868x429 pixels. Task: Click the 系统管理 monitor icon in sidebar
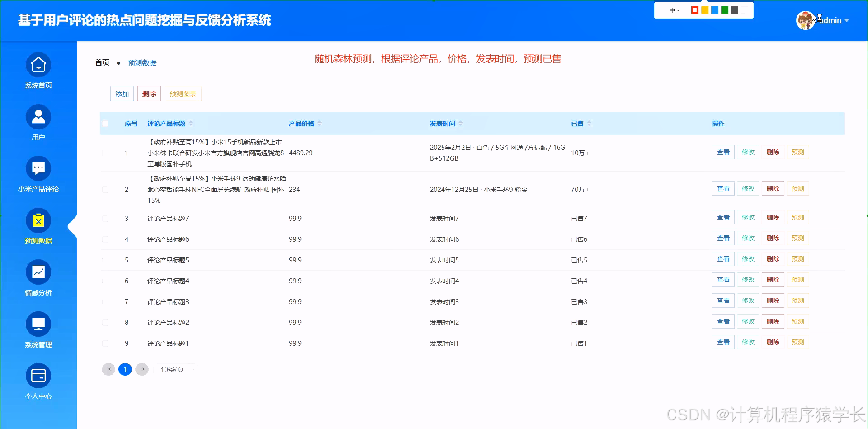pos(38,324)
